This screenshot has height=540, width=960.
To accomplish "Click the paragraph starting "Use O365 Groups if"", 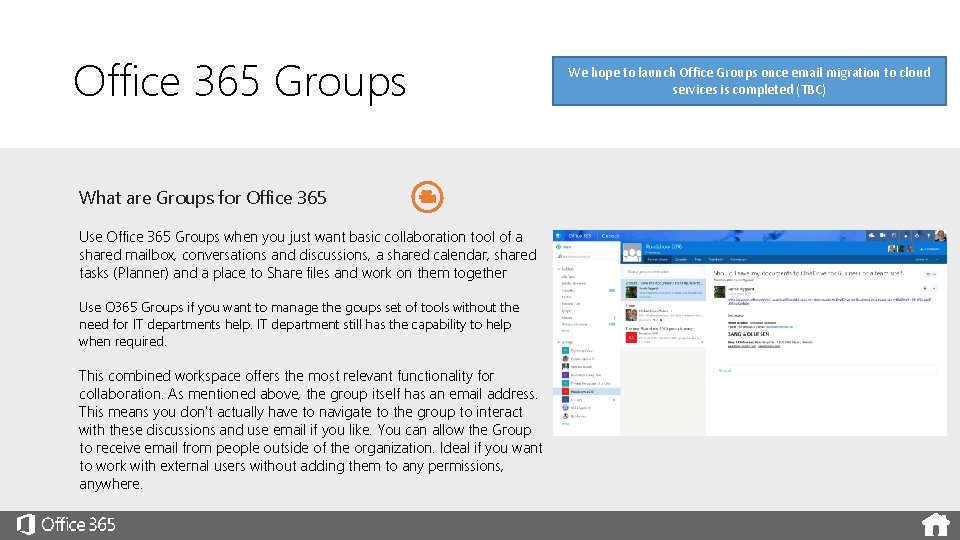I will 299,324.
